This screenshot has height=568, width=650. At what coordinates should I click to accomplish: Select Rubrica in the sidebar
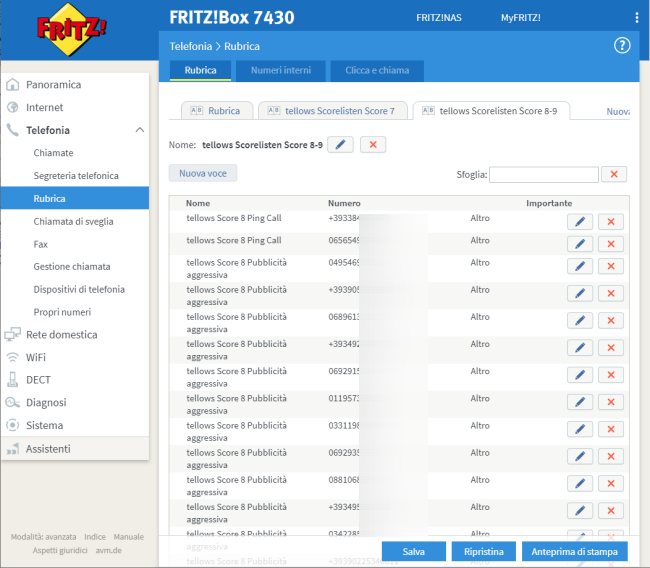[x=75, y=198]
